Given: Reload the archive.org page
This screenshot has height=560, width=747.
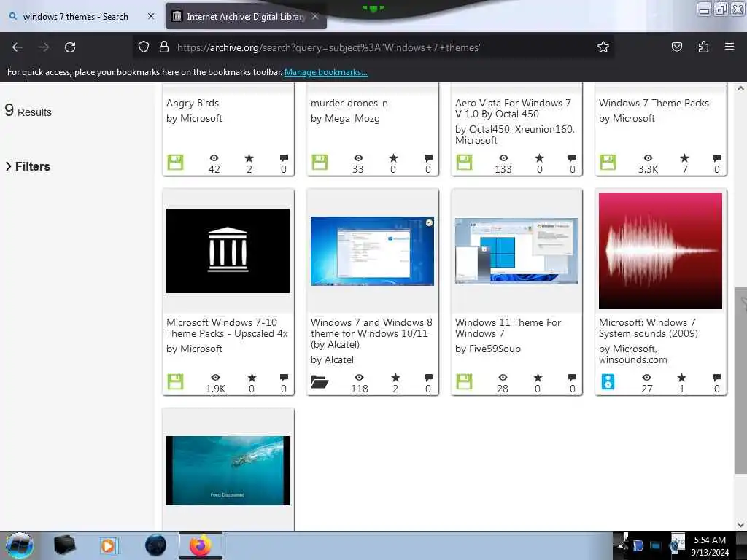Looking at the screenshot, I should [70, 47].
